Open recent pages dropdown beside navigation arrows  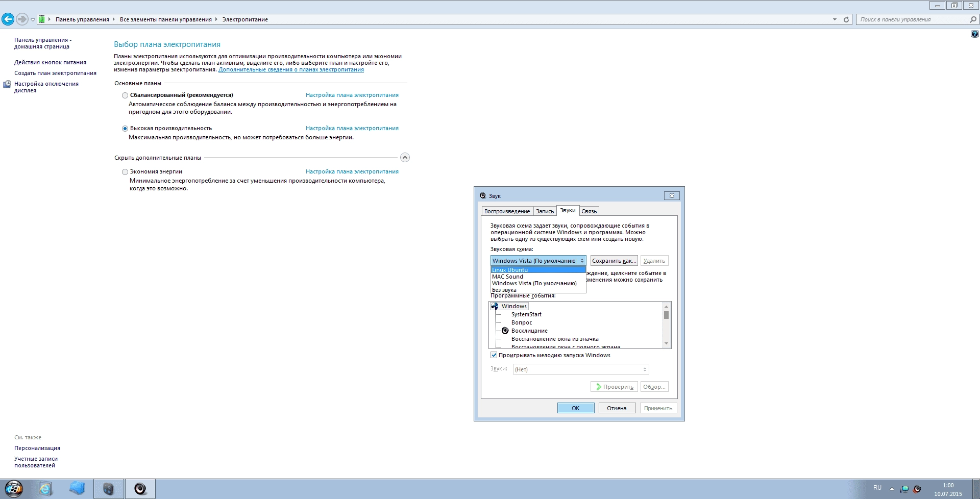(33, 20)
